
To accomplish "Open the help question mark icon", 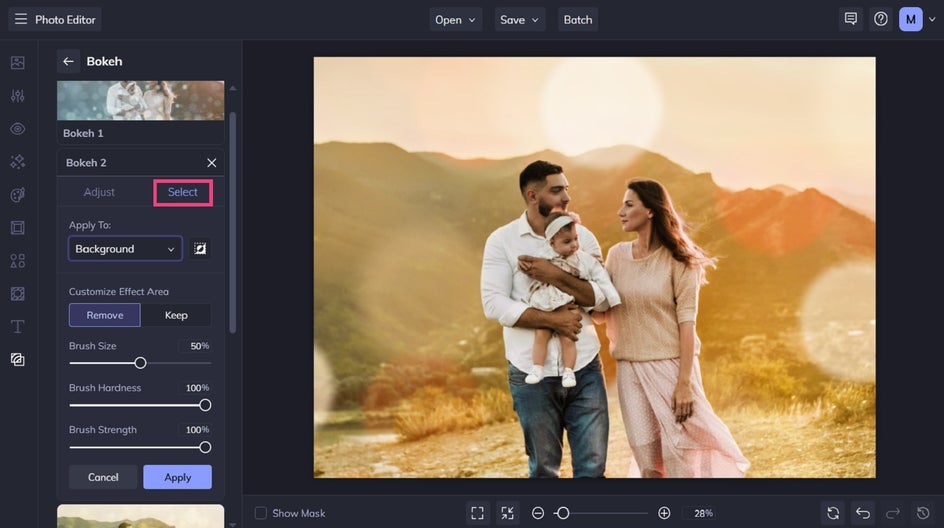I will click(881, 19).
